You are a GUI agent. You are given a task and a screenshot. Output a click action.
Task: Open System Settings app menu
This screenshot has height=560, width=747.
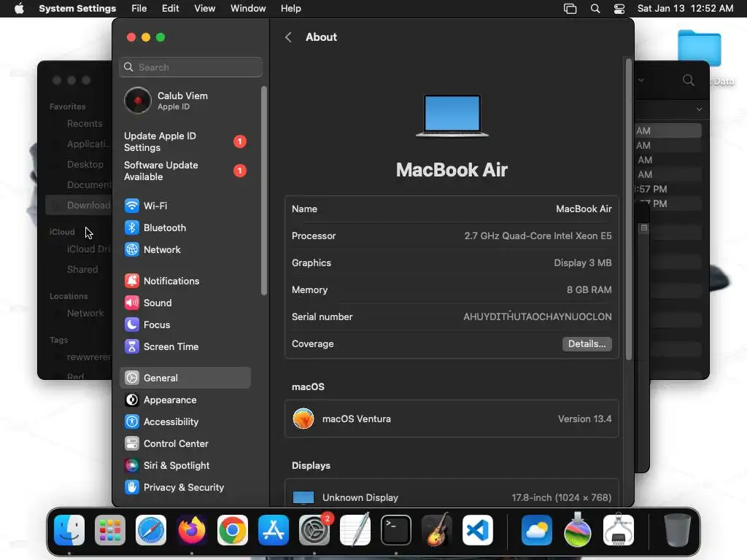click(x=77, y=9)
